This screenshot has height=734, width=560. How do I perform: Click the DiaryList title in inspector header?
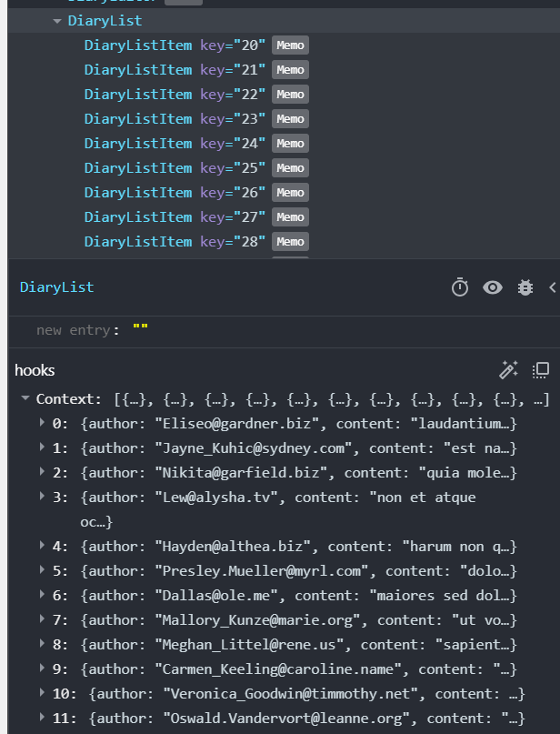[56, 287]
